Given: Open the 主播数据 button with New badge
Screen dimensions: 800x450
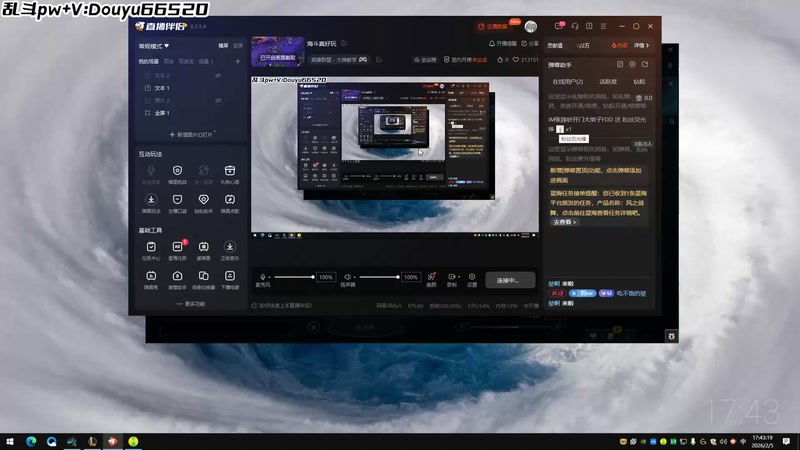Looking at the screenshot, I should (x=493, y=27).
